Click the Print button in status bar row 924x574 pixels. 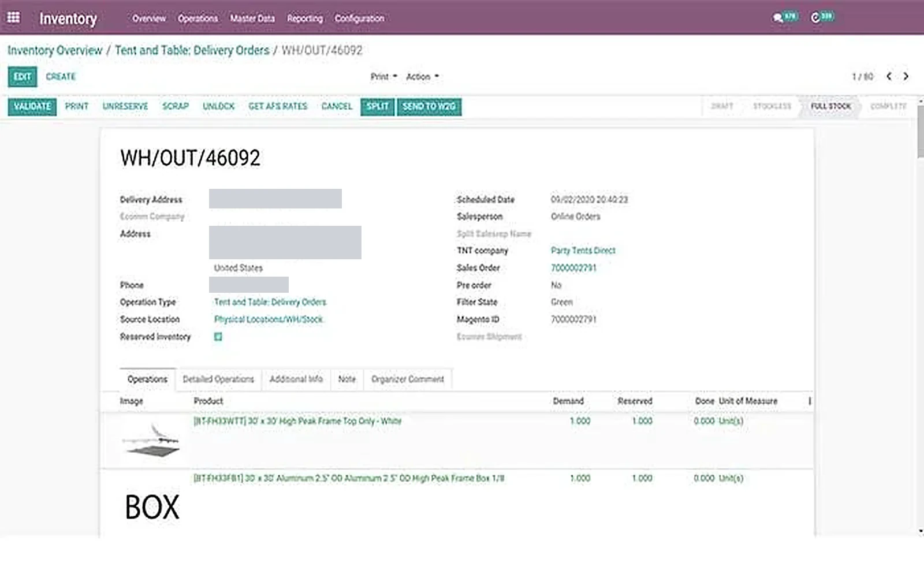click(x=77, y=106)
